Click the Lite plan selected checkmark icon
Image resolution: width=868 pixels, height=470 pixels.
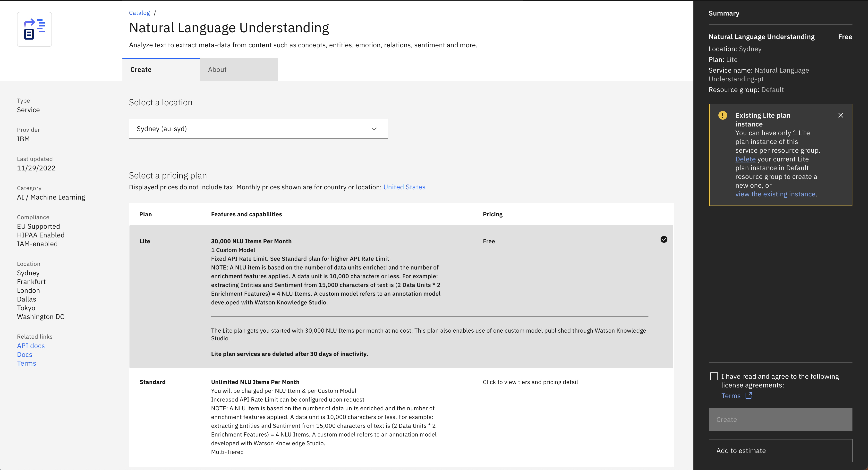(x=664, y=239)
